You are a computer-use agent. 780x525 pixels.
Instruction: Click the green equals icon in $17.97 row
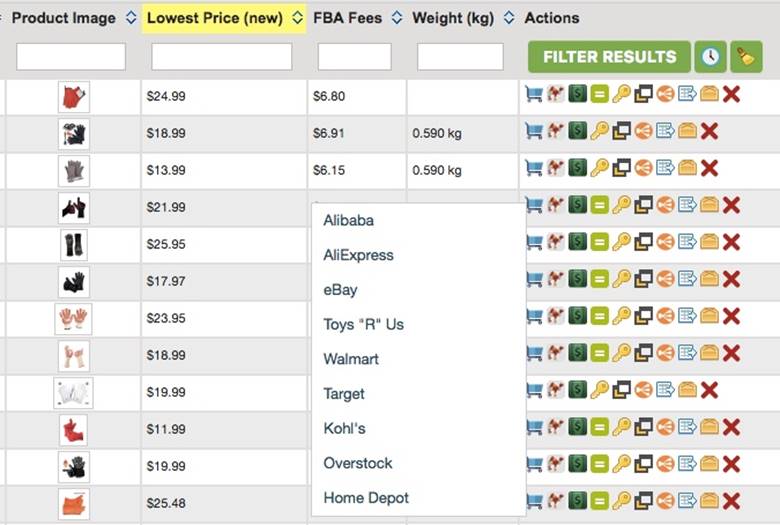[x=599, y=279]
